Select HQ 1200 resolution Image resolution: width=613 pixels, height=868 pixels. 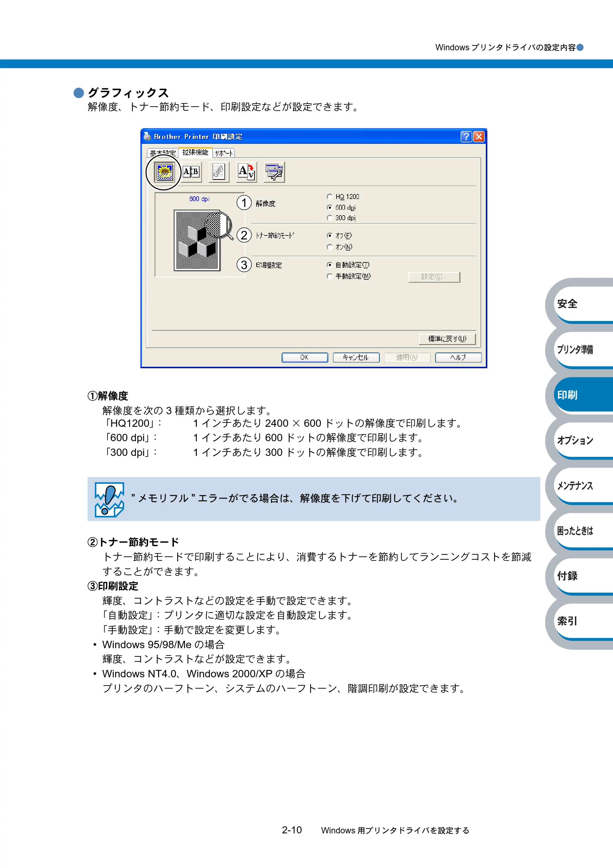coord(343,197)
